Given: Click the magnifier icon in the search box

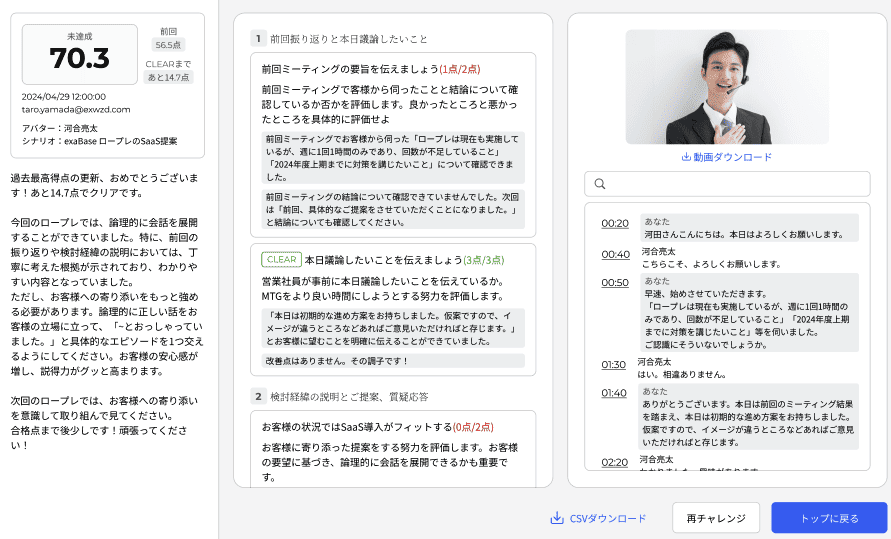Looking at the screenshot, I should [x=600, y=184].
